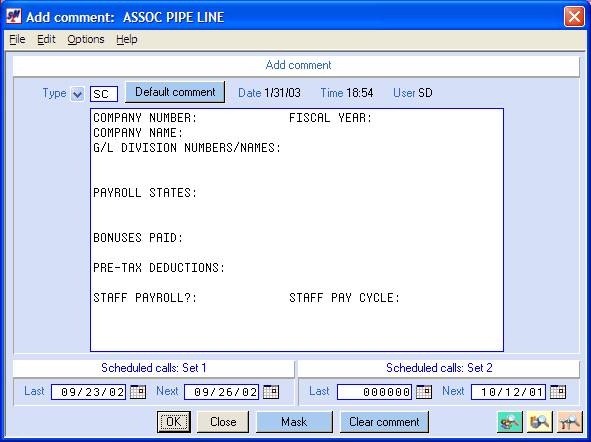Open calendar for Set 1 Next date
The height and width of the screenshot is (442, 591).
271,392
